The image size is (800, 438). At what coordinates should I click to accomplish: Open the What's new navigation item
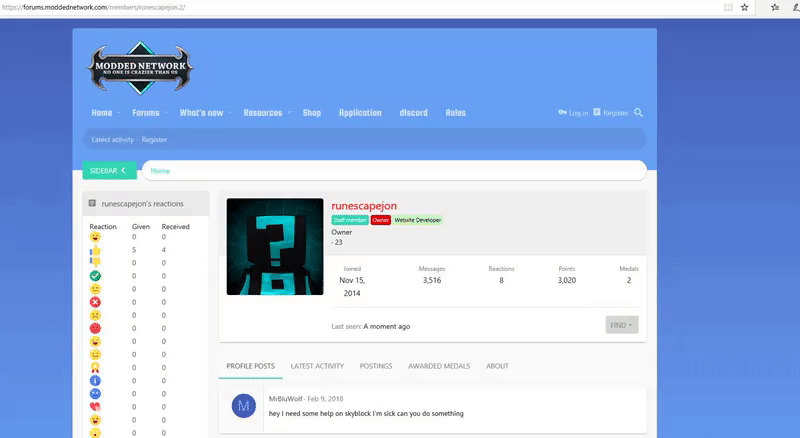click(202, 113)
